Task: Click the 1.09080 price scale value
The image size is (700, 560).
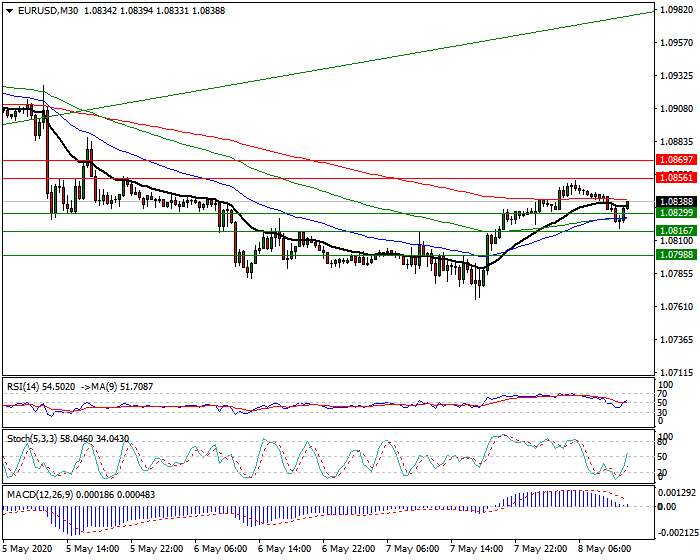Action: click(x=677, y=109)
